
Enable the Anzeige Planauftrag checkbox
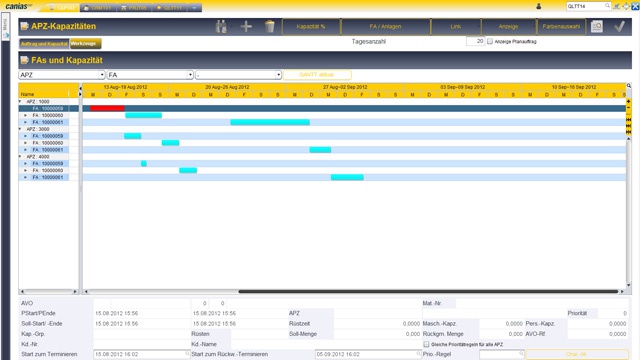click(490, 41)
